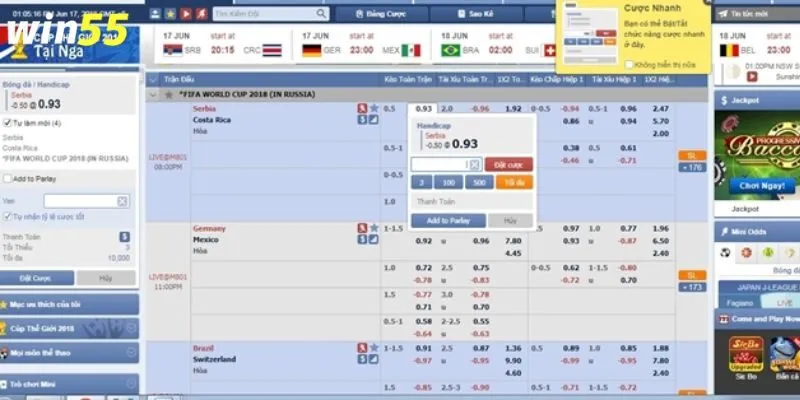
Task: Open the Tin tức mới tab
Action: tap(757, 14)
